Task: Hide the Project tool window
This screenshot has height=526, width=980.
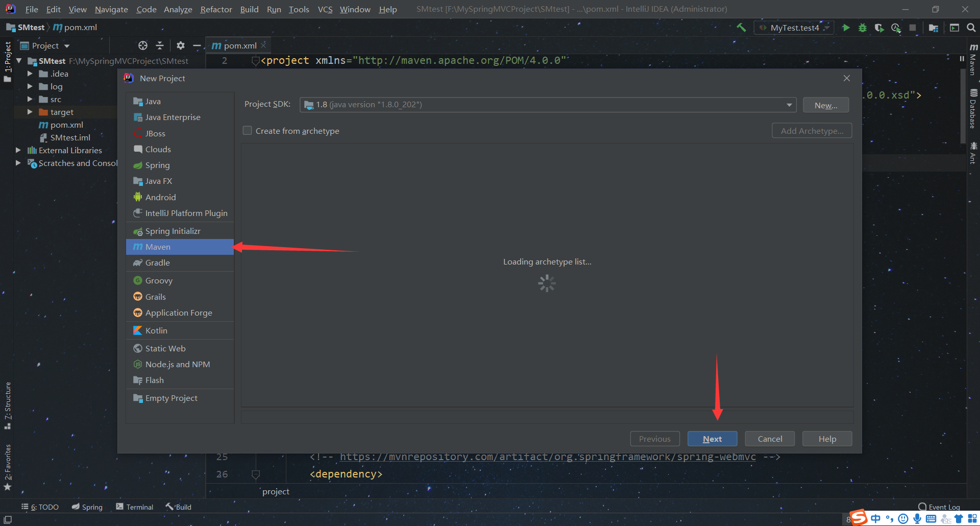Action: [197, 45]
